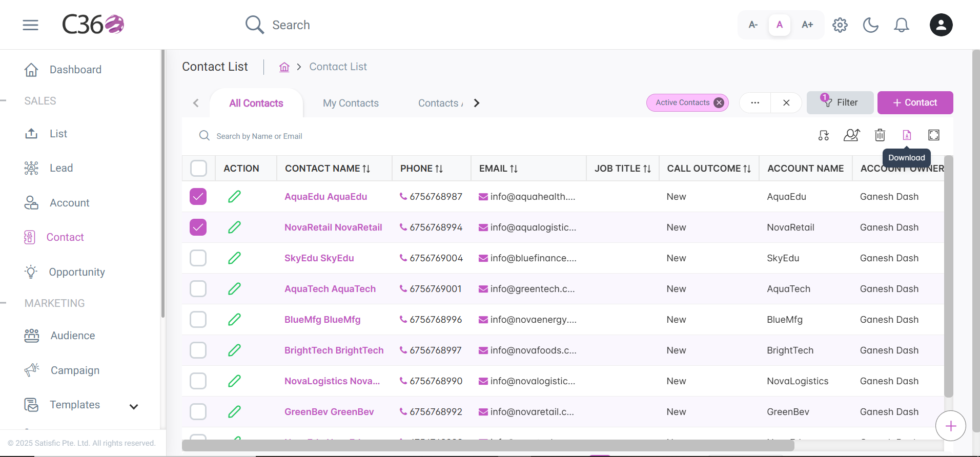Viewport: 980px width, 457px height.
Task: Click the merge contacts toolbar icon
Action: pos(824,135)
